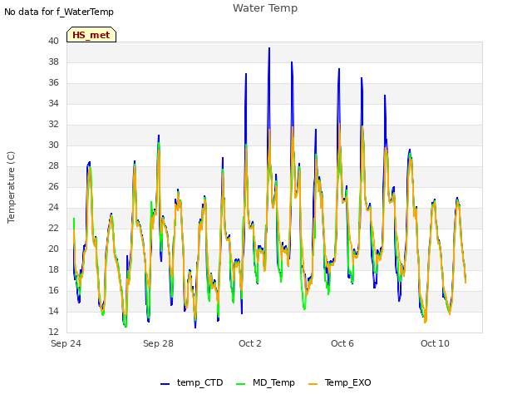
Task: Click the Oct 10 x-axis label
Action: (x=435, y=343)
